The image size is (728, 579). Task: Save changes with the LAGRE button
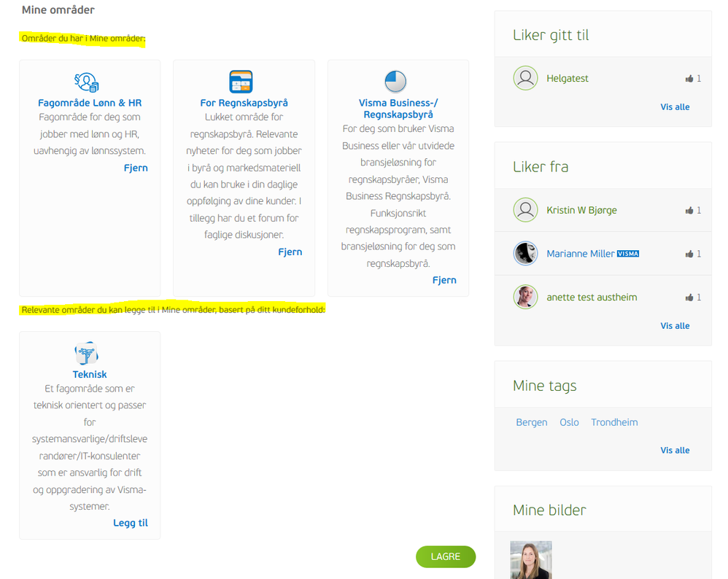click(x=446, y=556)
